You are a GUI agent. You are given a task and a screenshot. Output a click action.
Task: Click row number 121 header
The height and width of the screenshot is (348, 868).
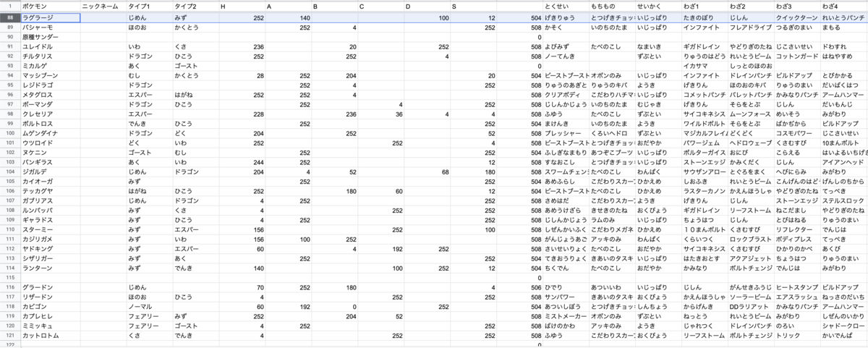click(x=10, y=336)
